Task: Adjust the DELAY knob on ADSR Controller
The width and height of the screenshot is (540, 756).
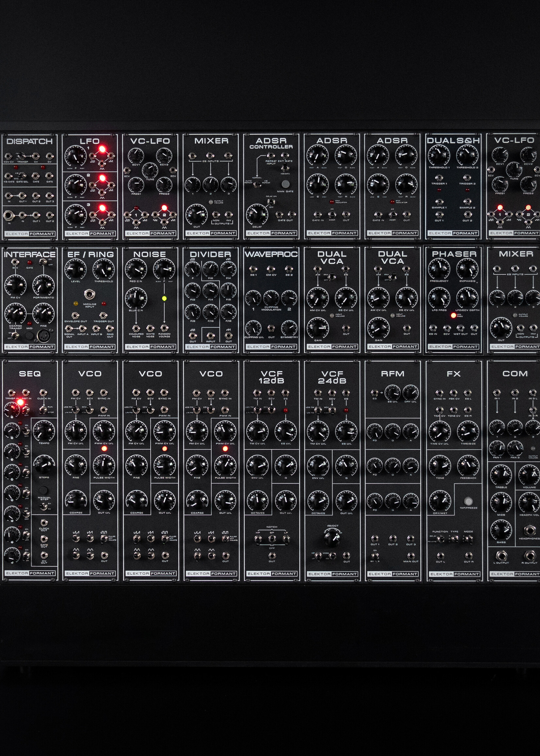Action: pos(257,214)
